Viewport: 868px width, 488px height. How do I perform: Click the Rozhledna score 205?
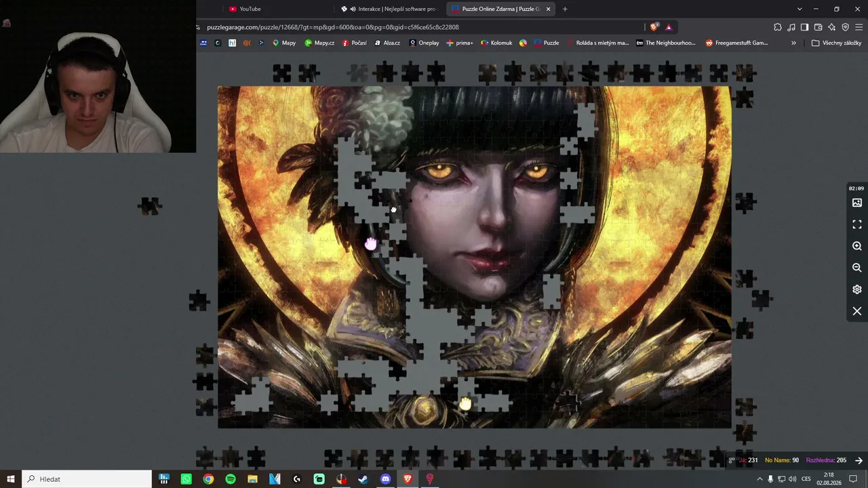826,460
